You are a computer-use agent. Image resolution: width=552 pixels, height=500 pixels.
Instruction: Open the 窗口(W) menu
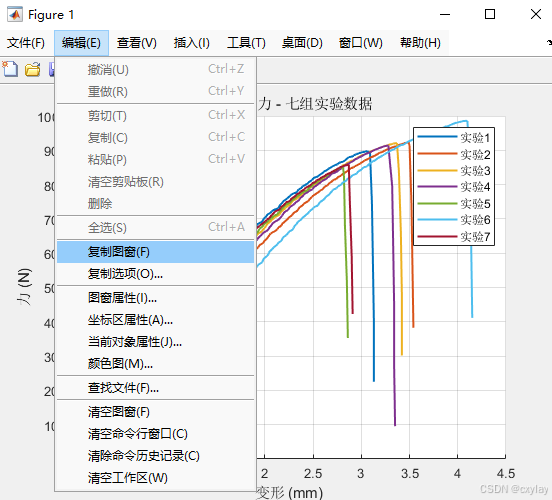click(x=360, y=43)
